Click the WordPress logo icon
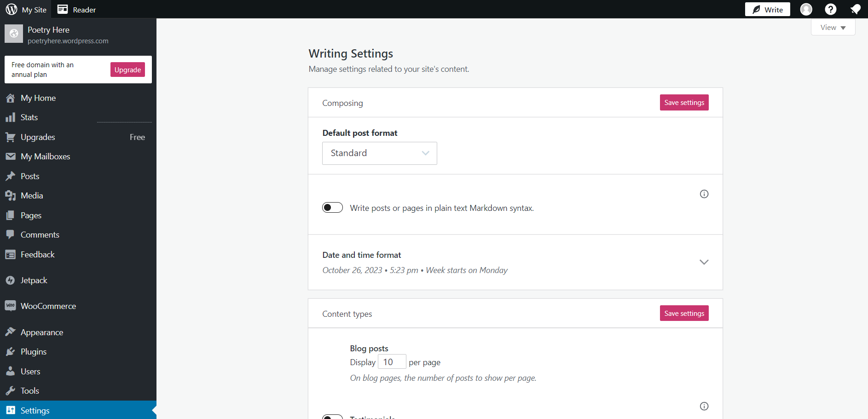 12,9
